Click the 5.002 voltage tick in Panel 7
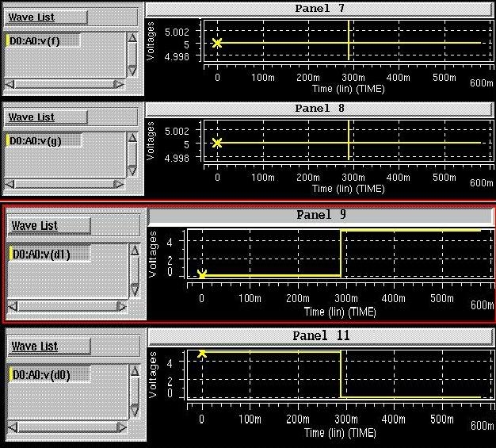This screenshot has height=448, width=496. tap(177, 32)
